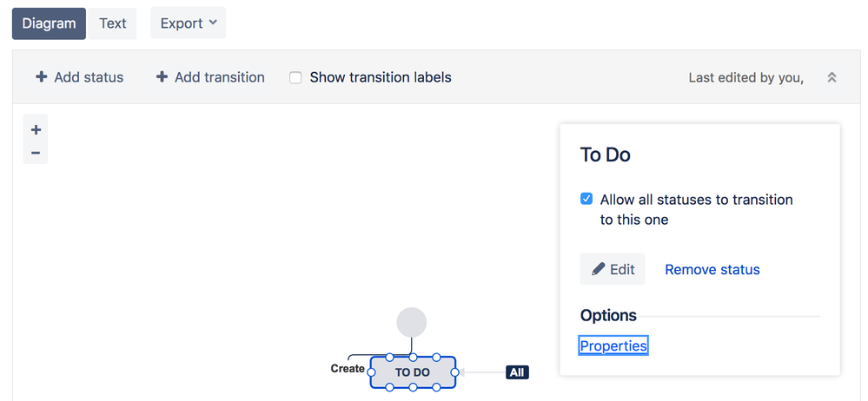Switch to the Text tab

tap(112, 23)
